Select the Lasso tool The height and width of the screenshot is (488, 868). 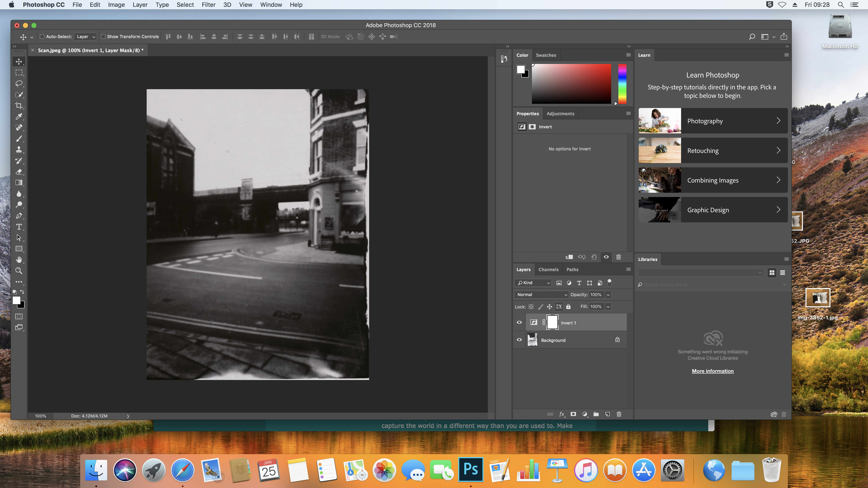(x=19, y=83)
